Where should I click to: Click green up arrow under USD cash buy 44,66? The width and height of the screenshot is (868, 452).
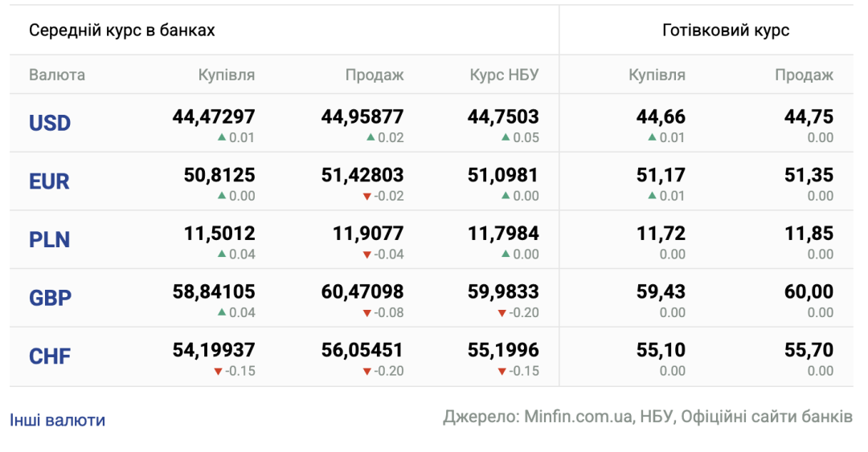(652, 137)
